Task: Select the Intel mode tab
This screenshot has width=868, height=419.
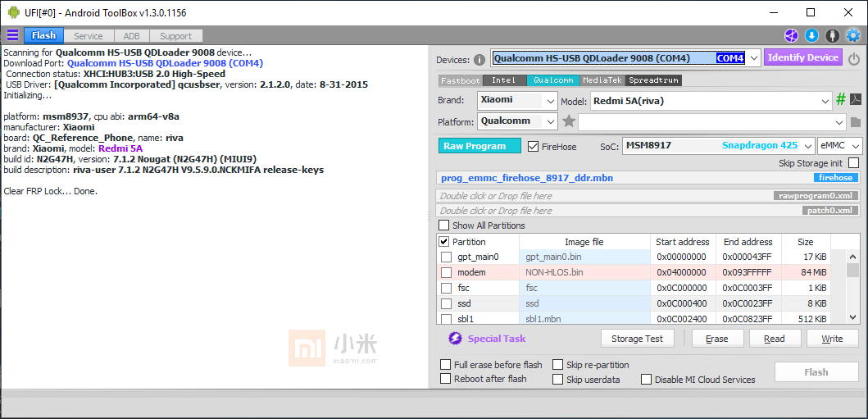Action: click(504, 80)
